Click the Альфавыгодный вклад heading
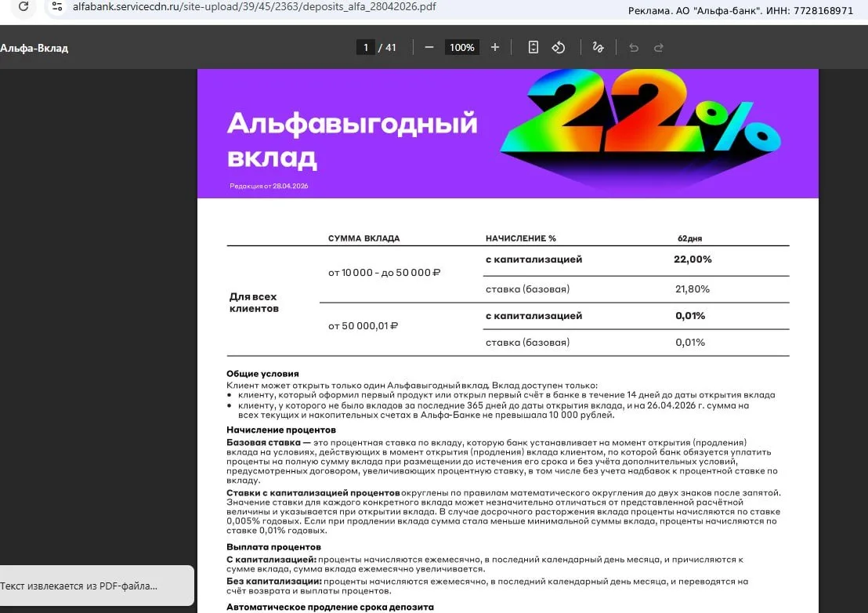Screen dimensions: 868x613 [x=352, y=140]
